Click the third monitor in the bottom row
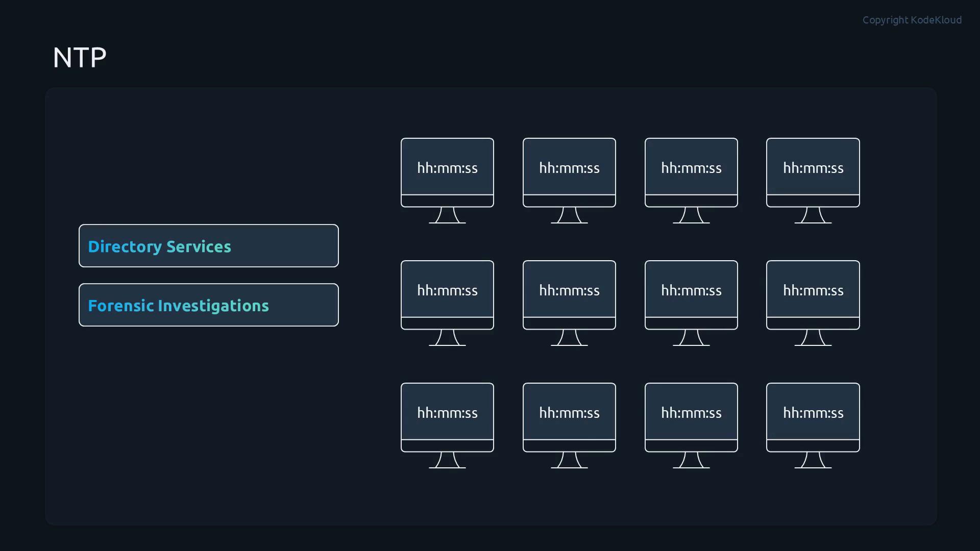This screenshot has width=980, height=551. pyautogui.click(x=691, y=425)
